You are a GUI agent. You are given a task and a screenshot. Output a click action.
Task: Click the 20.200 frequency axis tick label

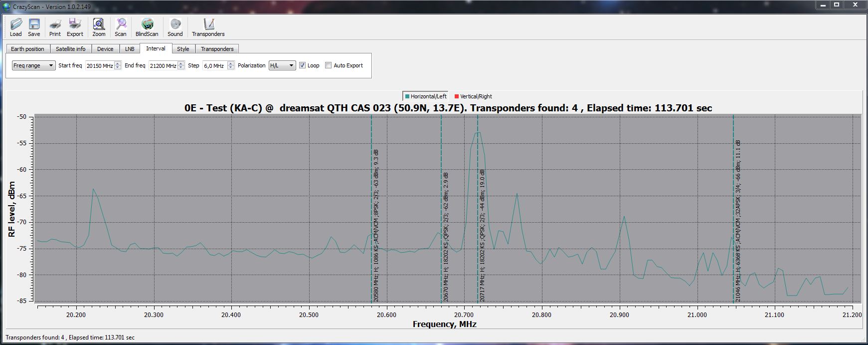(x=76, y=315)
